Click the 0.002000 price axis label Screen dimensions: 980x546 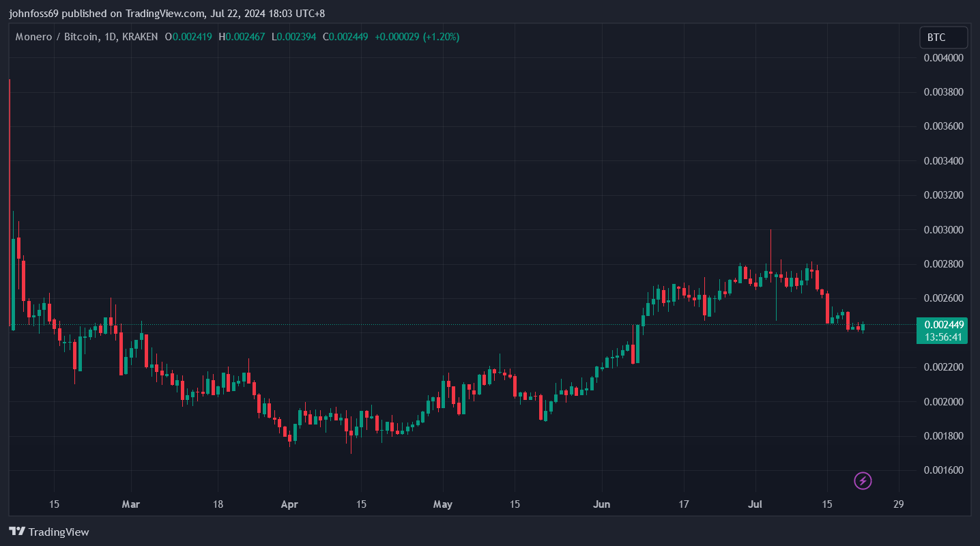coord(944,401)
